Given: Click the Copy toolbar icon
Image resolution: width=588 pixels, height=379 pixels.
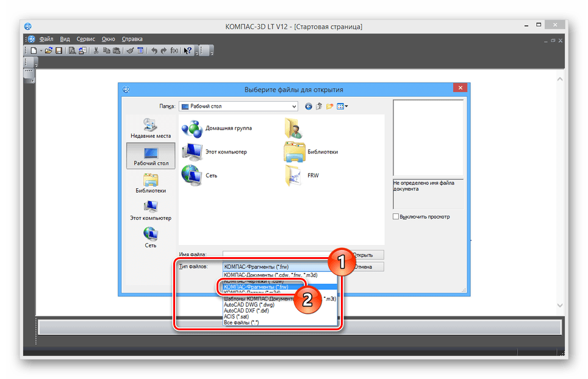Looking at the screenshot, I should [x=107, y=51].
